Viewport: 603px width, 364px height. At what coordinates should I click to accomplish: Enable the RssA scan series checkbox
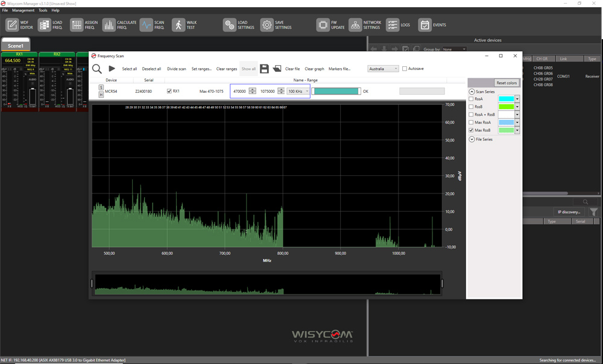click(x=472, y=99)
